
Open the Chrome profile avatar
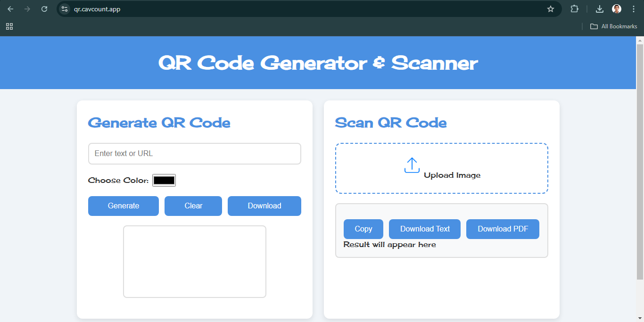[617, 9]
